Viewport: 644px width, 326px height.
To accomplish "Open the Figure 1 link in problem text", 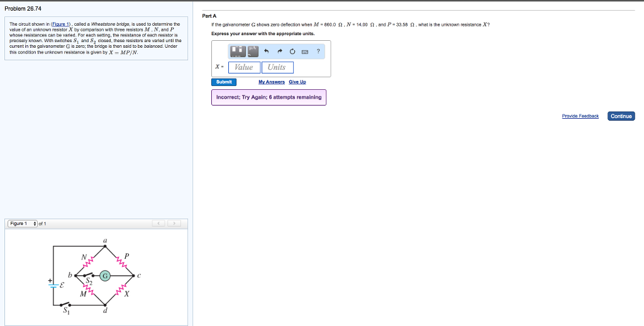I will [60, 24].
